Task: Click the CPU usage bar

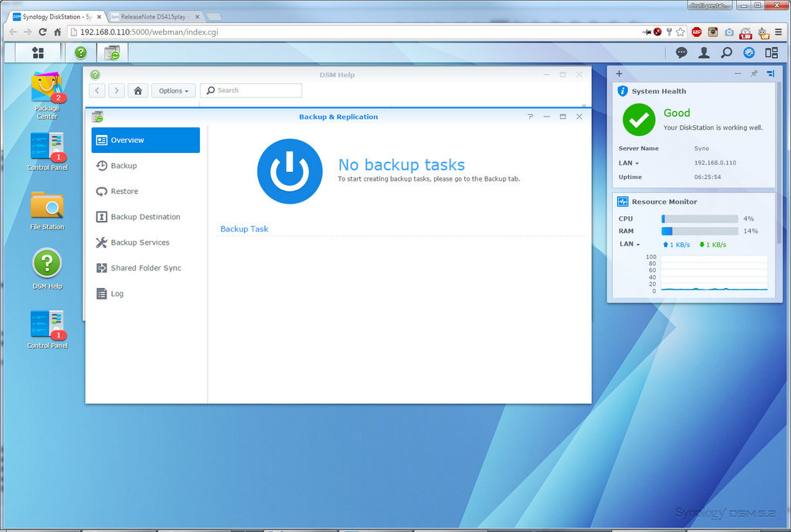Action: coord(700,219)
